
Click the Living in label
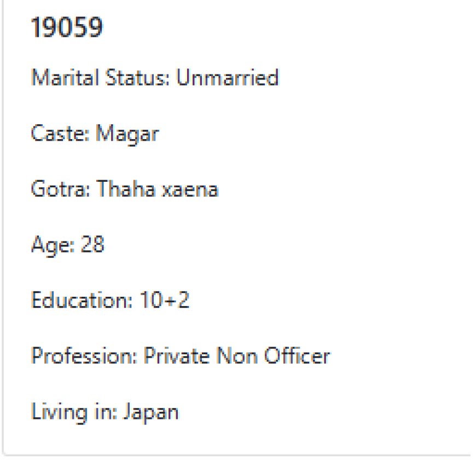pyautogui.click(x=73, y=412)
